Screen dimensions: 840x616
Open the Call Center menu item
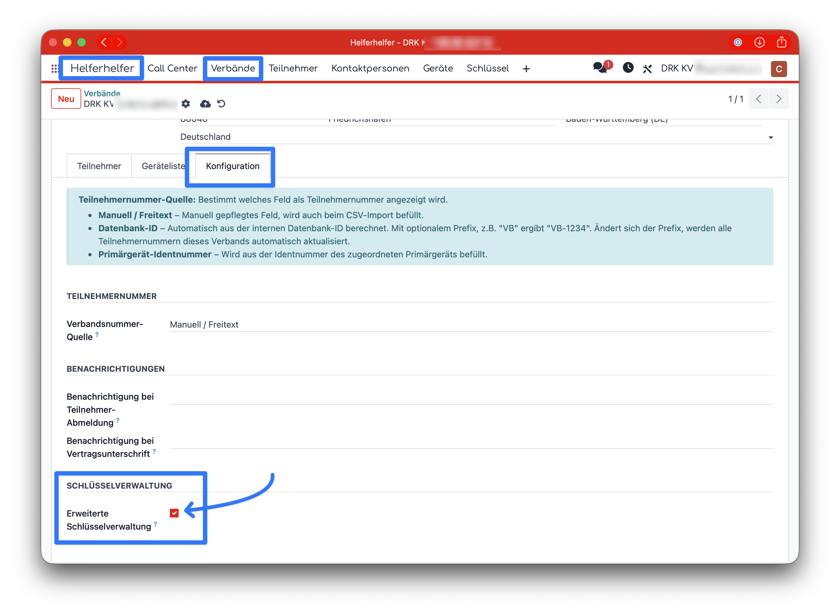[x=172, y=68]
